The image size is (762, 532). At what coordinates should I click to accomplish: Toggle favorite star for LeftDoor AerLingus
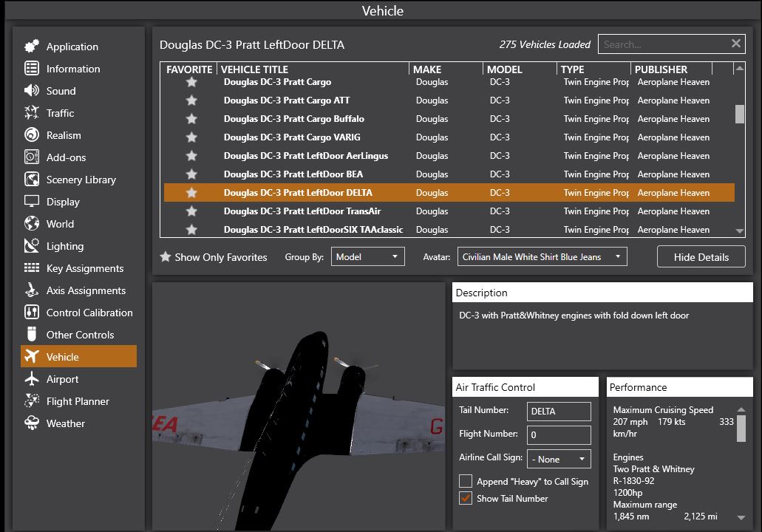pos(191,155)
